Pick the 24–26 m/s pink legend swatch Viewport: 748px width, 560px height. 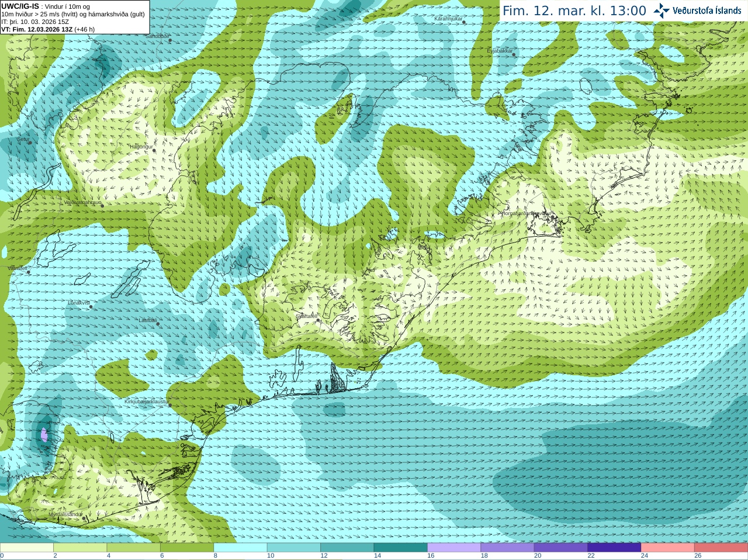pos(668,548)
